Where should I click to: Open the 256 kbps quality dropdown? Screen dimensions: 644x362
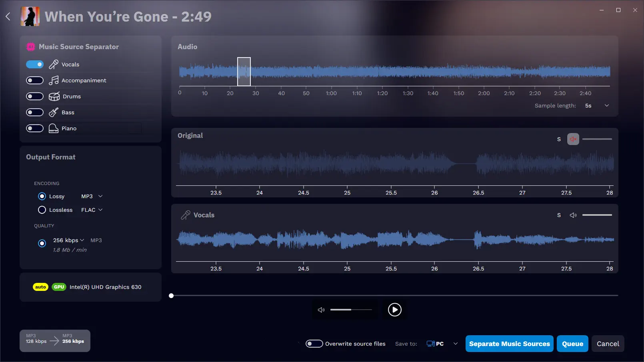coord(82,240)
